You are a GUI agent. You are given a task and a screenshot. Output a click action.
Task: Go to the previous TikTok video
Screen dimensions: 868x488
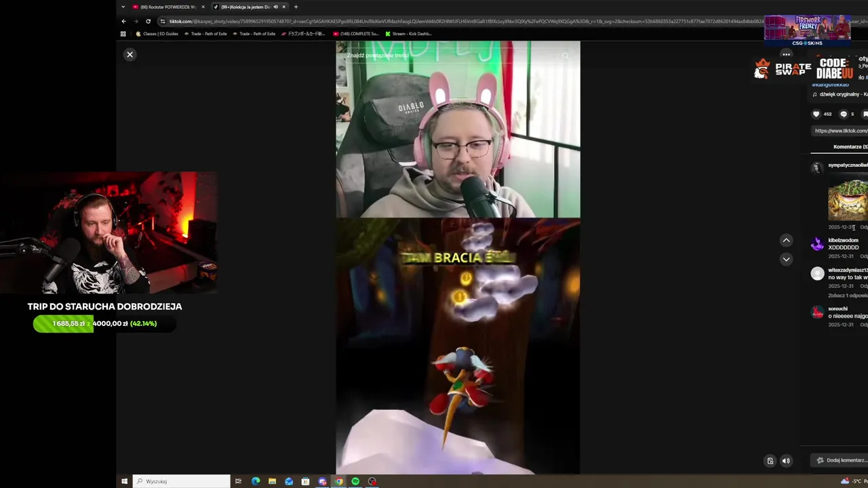pos(786,240)
